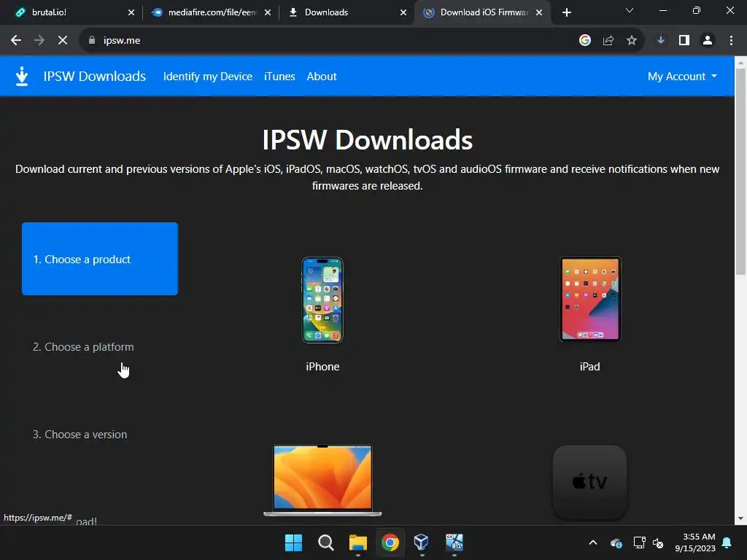Image resolution: width=747 pixels, height=560 pixels.
Task: Choose the iPhone product image
Action: (322, 300)
